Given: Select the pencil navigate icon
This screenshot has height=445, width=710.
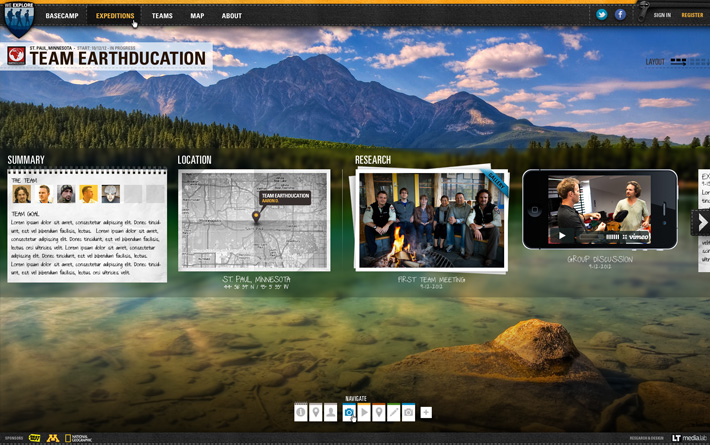Looking at the screenshot, I should [394, 412].
